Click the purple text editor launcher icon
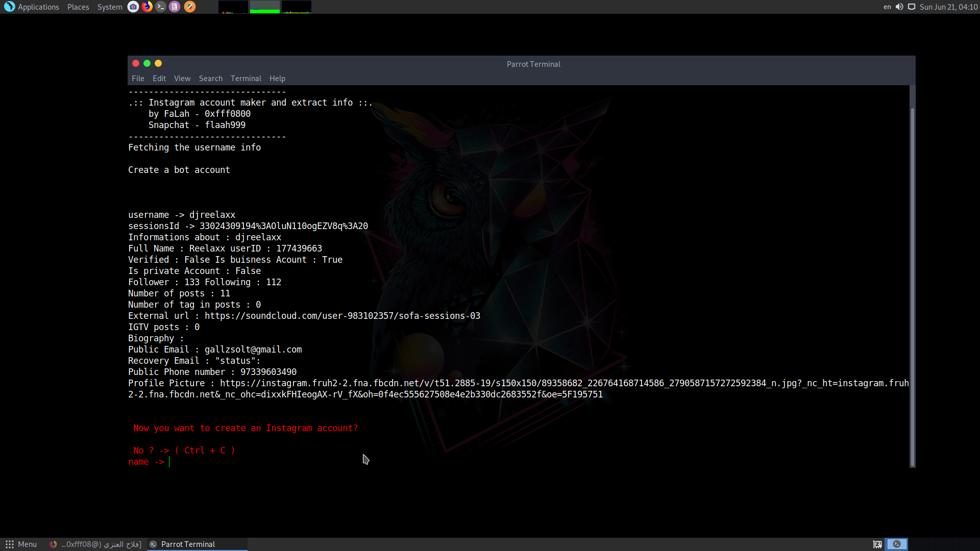980x551 pixels. (175, 7)
